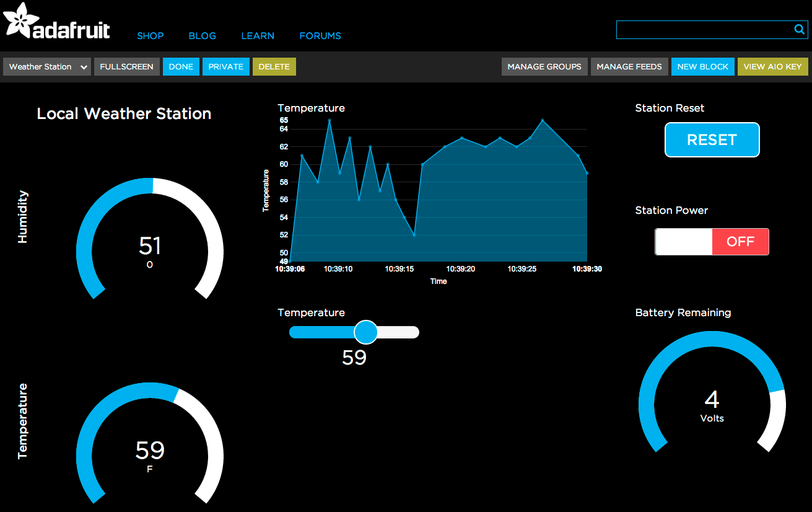This screenshot has height=512, width=812.
Task: Open MANAGE GROUPS
Action: click(544, 67)
